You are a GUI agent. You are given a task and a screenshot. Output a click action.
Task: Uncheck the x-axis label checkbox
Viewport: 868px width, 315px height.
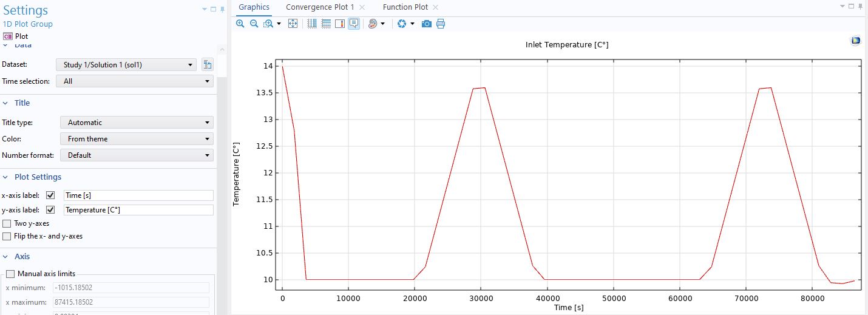click(50, 195)
